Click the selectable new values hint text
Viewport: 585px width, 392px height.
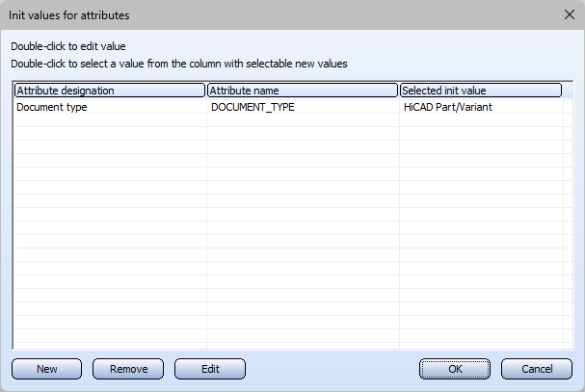coord(178,64)
